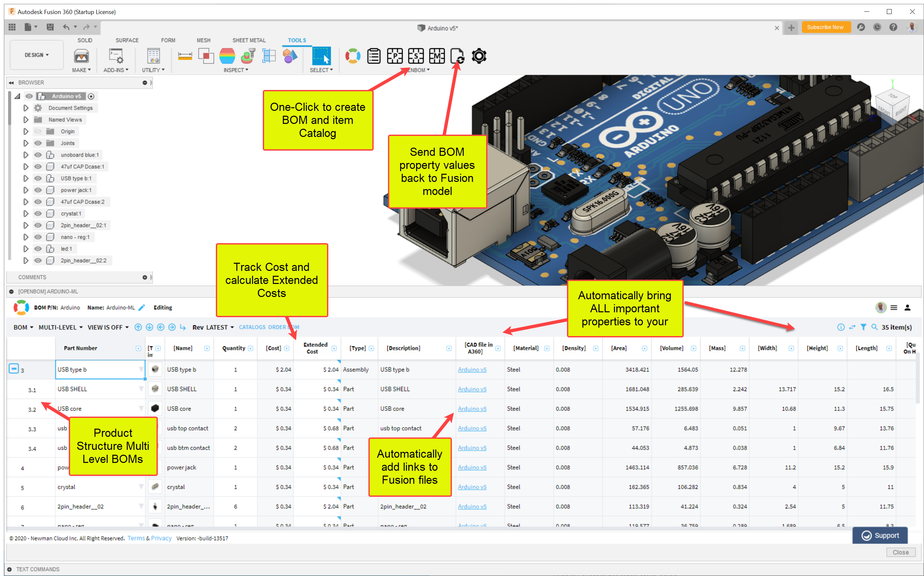
Task: Open the Make 3D print icon
Action: 81,56
